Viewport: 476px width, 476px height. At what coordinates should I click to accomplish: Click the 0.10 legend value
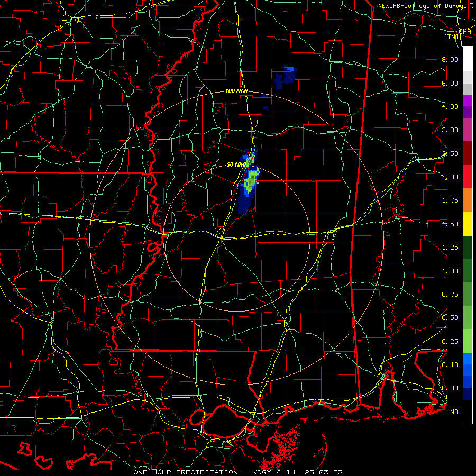[x=450, y=365]
